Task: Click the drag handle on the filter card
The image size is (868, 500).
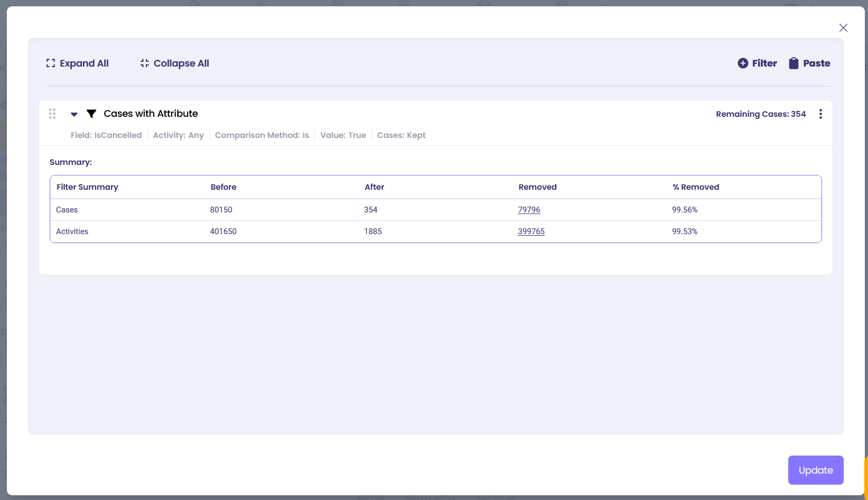Action: click(52, 114)
